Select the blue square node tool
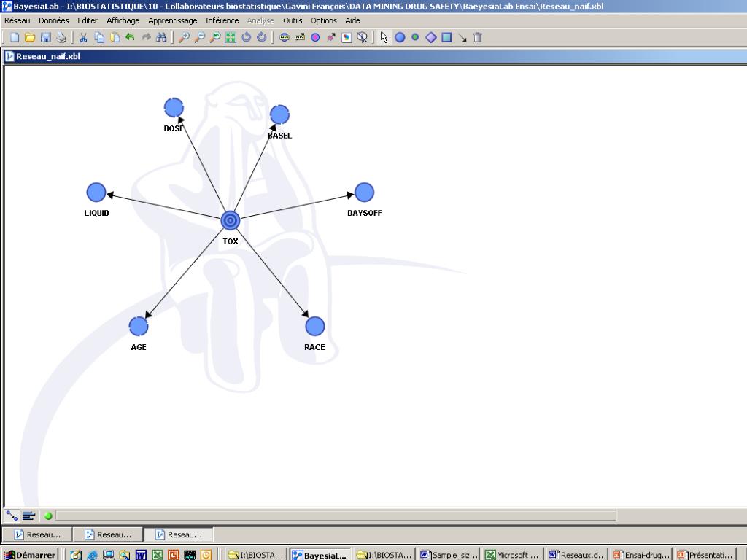The width and height of the screenshot is (747, 560). 446,37
